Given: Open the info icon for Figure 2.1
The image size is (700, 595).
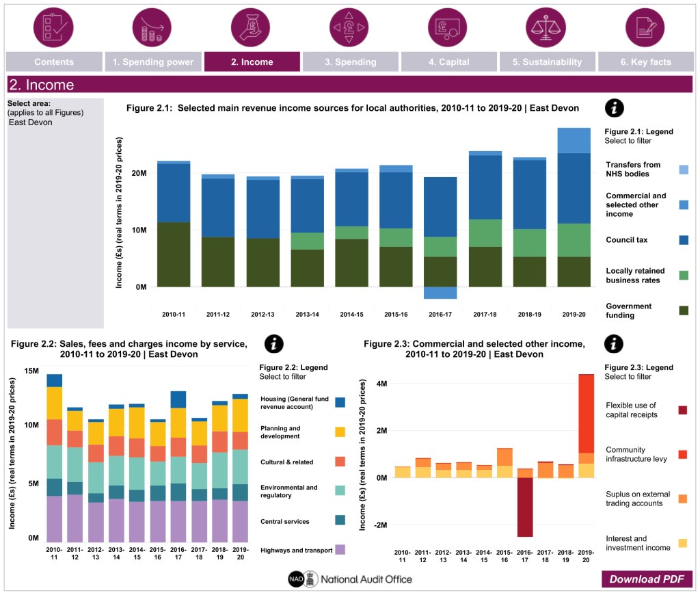Looking at the screenshot, I should pyautogui.click(x=615, y=107).
